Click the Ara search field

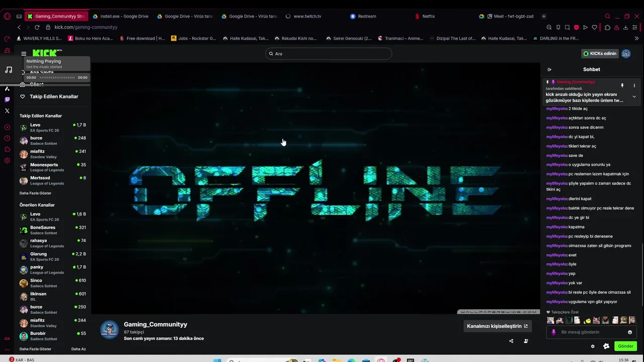click(329, 53)
